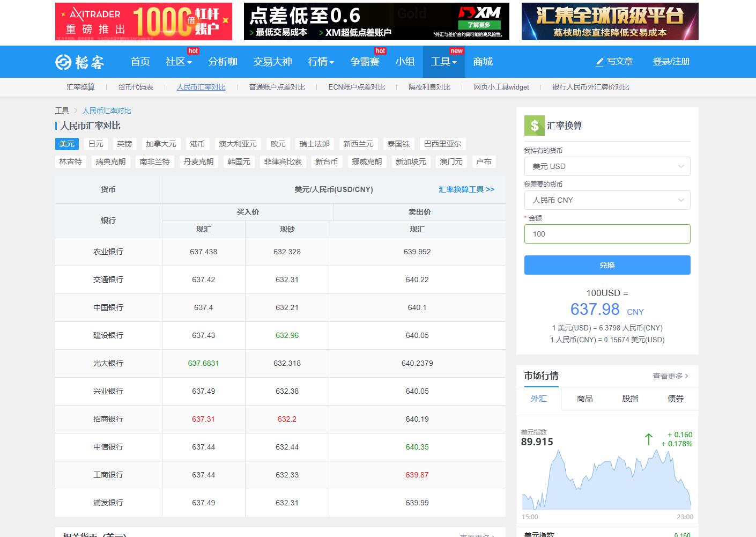Click the green up arrow in market panel
The image size is (756, 537).
[648, 439]
